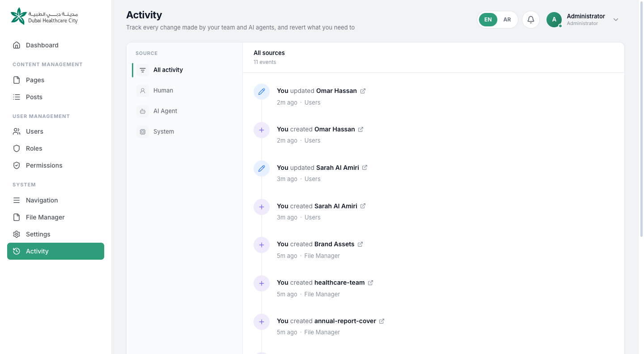
Task: Click the Activity history clock icon
Action: click(x=17, y=251)
